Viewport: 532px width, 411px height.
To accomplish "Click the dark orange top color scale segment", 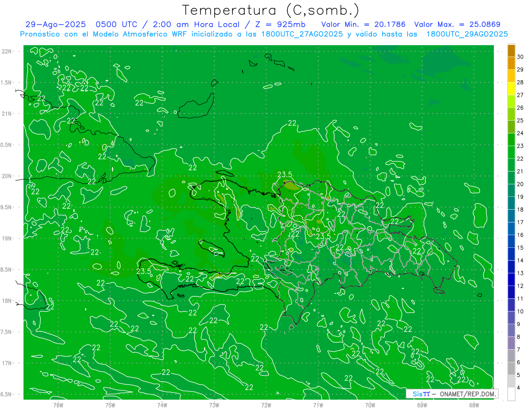I will click(x=511, y=51).
